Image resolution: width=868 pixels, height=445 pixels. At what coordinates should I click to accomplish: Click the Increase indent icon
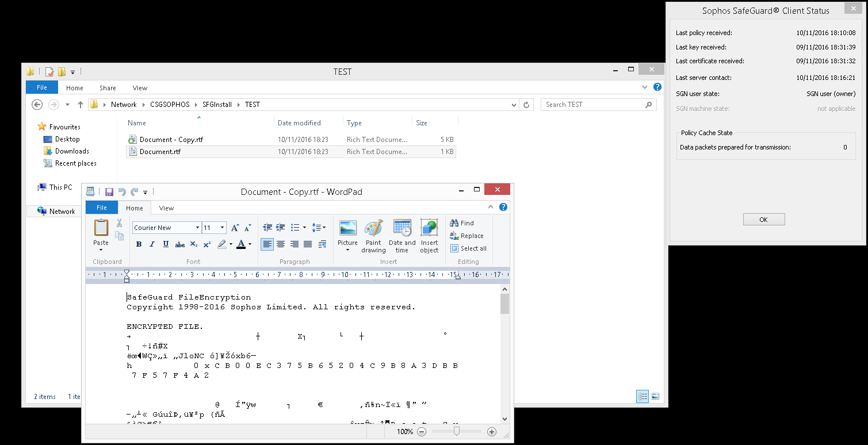[x=281, y=228]
